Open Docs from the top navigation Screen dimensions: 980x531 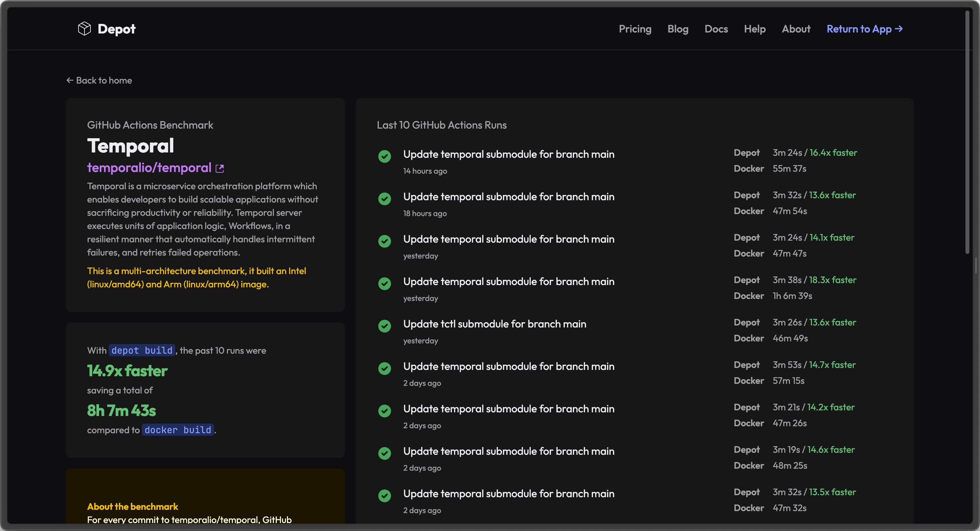(716, 29)
